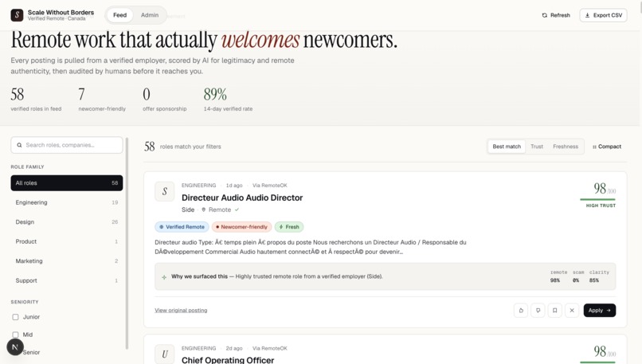The image size is (642, 364).
Task: Sort results by Best match
Action: coord(507,147)
